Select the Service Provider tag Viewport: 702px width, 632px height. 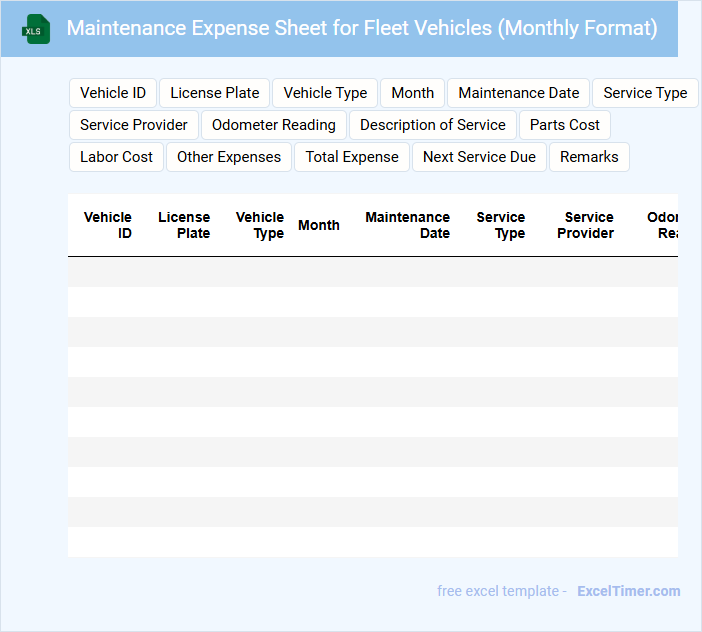click(134, 125)
